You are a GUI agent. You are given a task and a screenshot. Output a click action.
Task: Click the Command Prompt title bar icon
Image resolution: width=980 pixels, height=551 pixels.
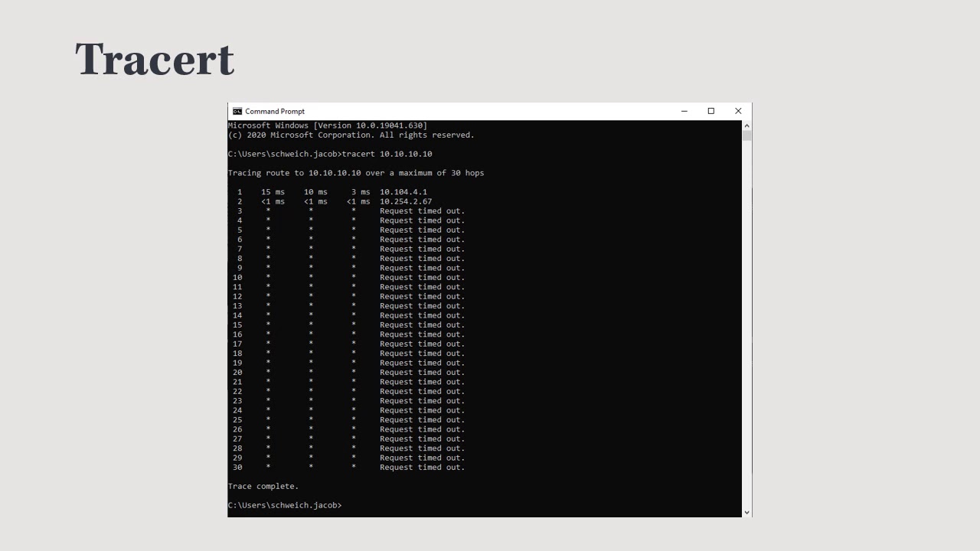pos(237,111)
